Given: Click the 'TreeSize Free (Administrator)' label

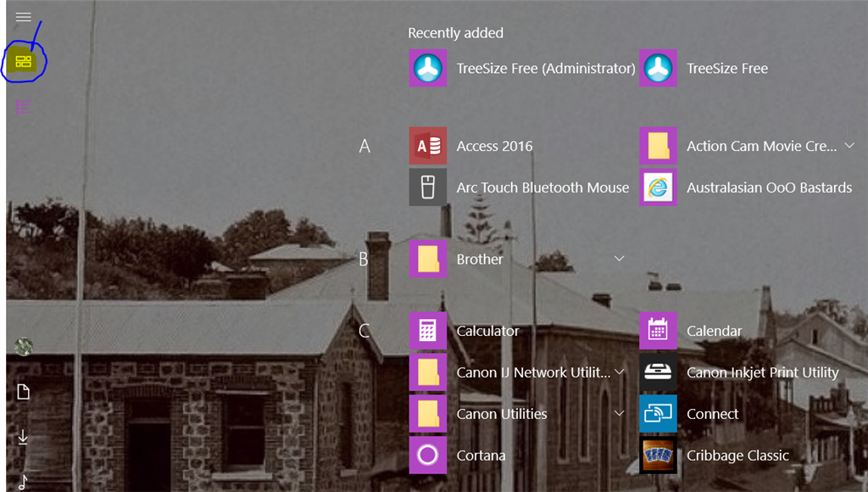Looking at the screenshot, I should 546,69.
